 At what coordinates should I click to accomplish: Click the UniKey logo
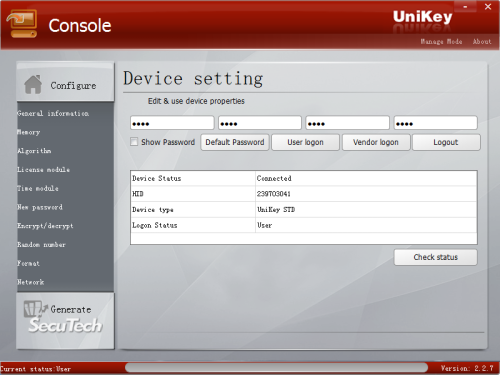(422, 17)
